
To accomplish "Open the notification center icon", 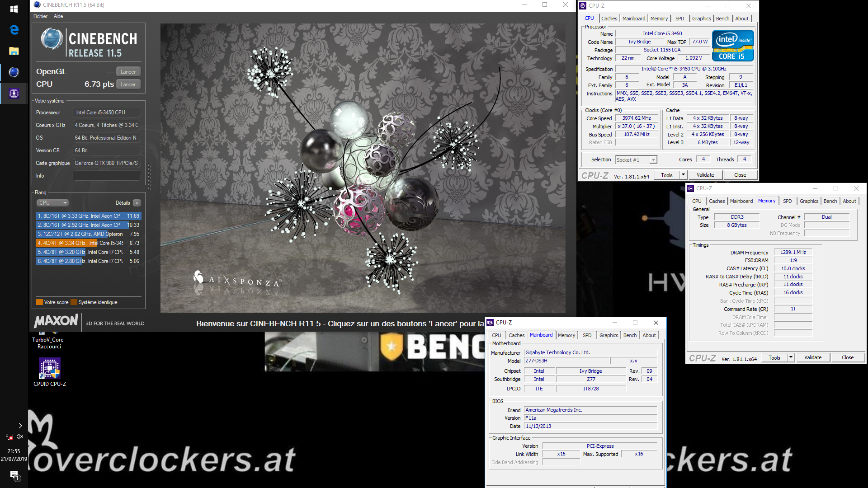I will tap(14, 475).
